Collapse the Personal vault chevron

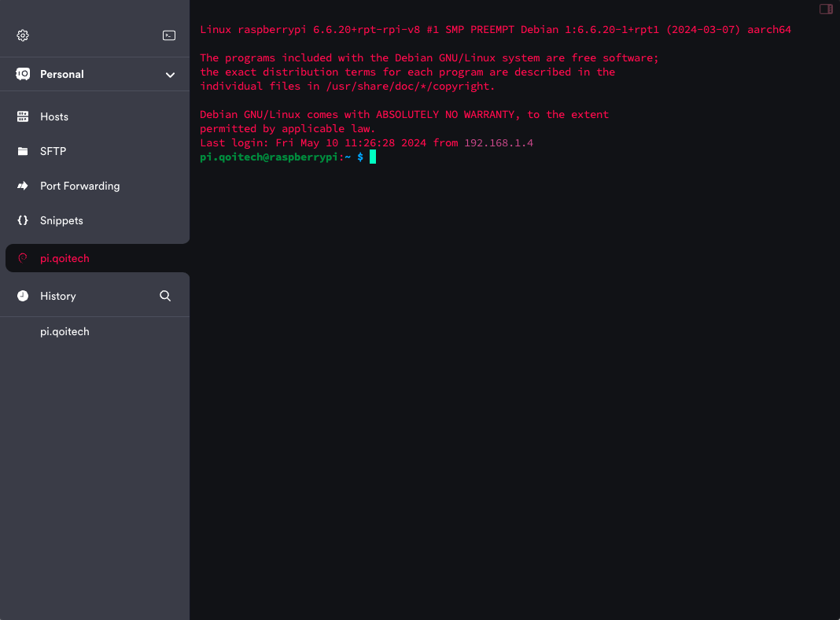(170, 74)
